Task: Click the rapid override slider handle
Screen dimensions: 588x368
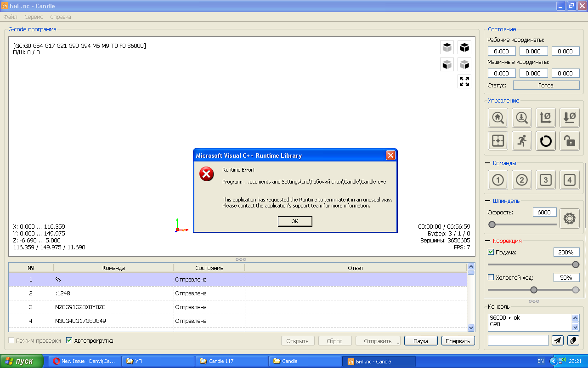Action: (x=534, y=290)
